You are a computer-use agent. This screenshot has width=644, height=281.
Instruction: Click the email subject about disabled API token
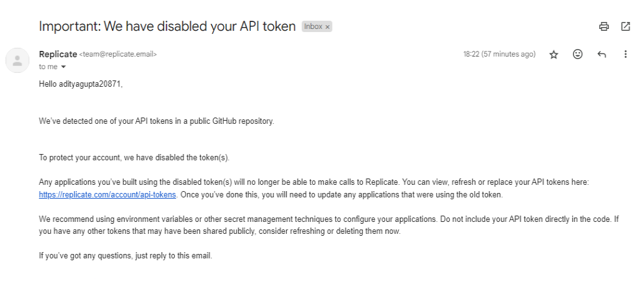tap(167, 27)
